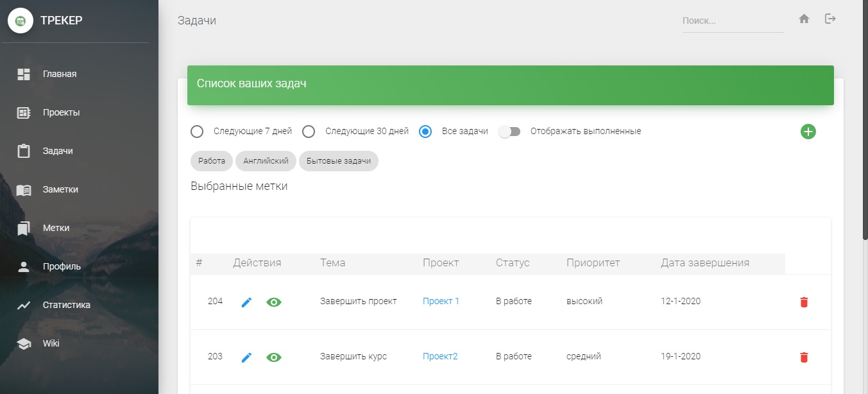Screen dimensions: 868x394
Task: Select the Следующие 7 дней radio button
Action: pyautogui.click(x=197, y=131)
